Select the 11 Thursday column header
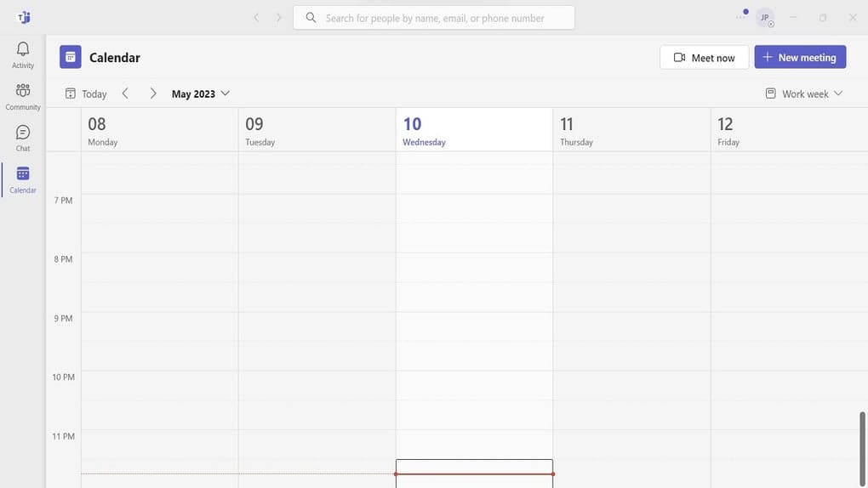This screenshot has height=488, width=868. pos(631,130)
